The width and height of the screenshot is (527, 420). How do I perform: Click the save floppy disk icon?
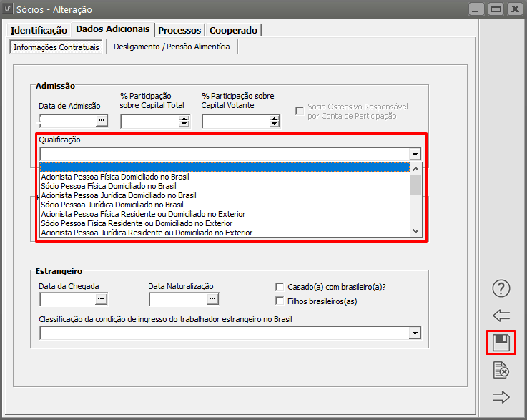[x=501, y=343]
